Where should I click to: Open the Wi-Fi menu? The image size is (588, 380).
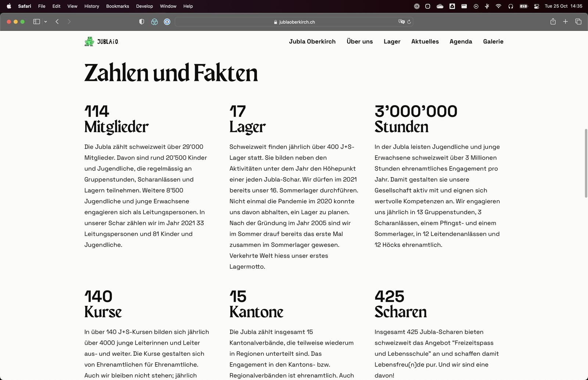tap(498, 6)
